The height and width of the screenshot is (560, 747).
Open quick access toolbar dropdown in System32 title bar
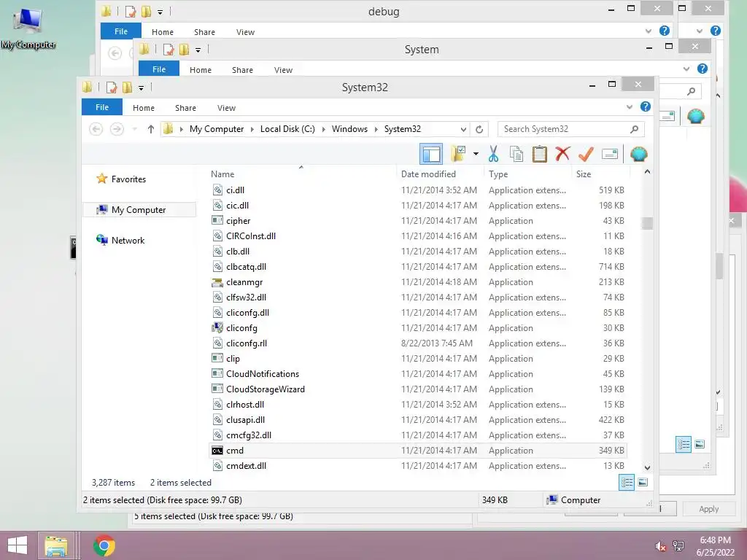141,87
